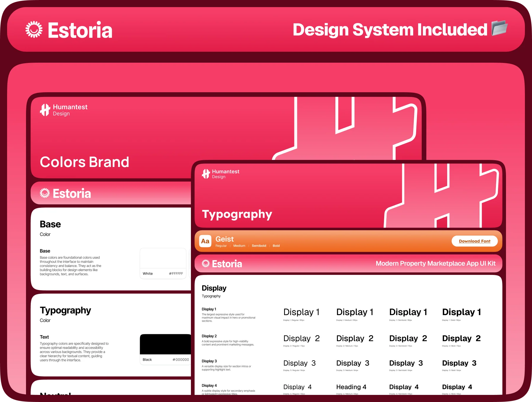Screen dimensions: 532x402
Task: Click the Estoria header wordmark
Action: pos(80,30)
